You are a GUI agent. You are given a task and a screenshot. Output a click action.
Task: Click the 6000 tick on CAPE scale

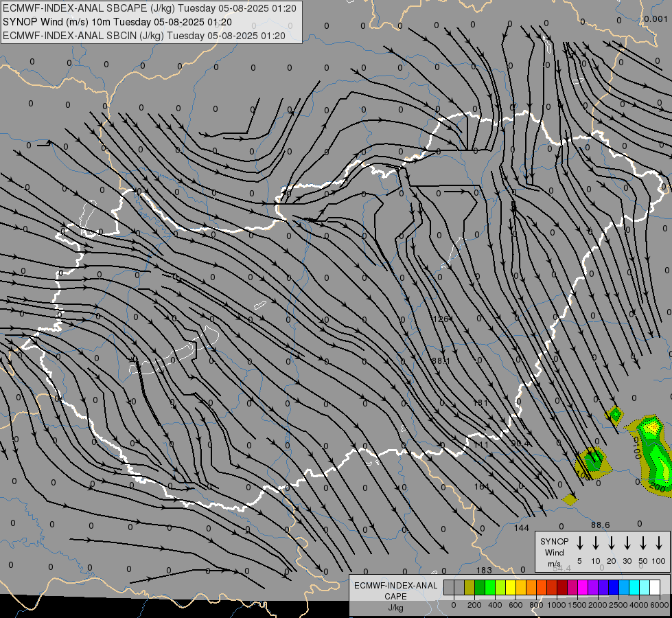[x=660, y=605]
